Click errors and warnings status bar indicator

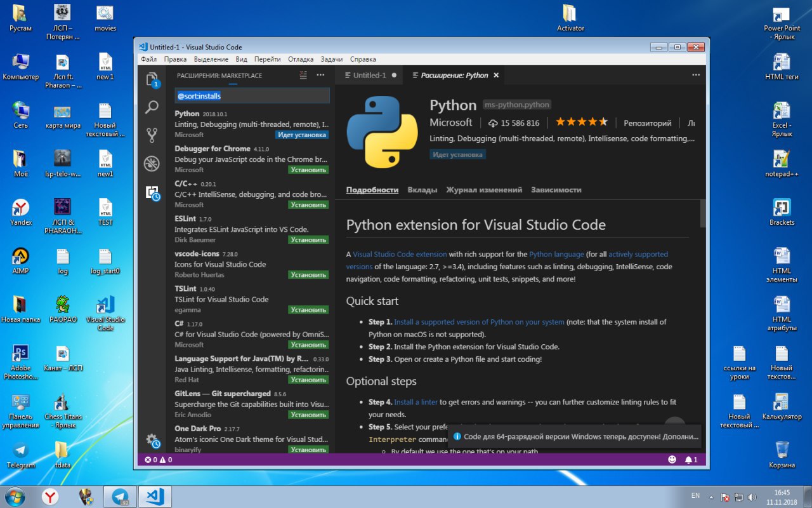click(x=159, y=460)
